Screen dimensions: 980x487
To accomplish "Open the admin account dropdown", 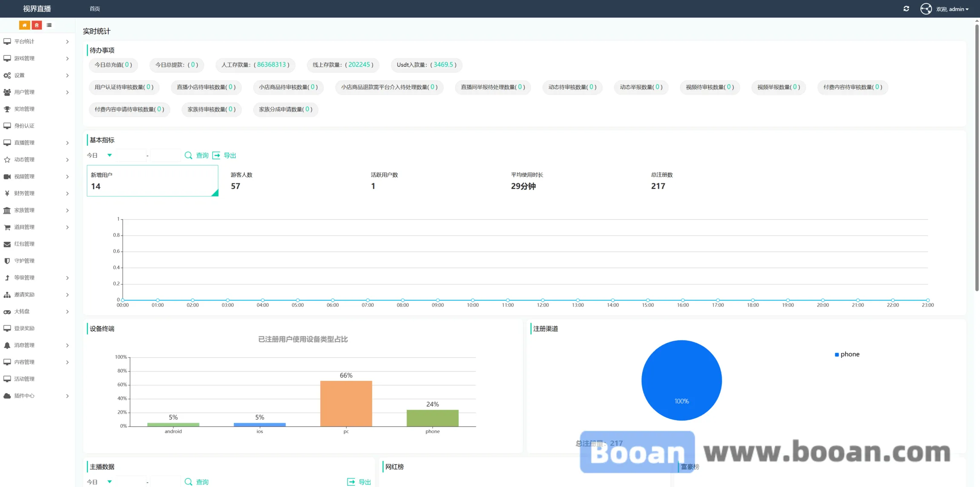I will [x=952, y=9].
